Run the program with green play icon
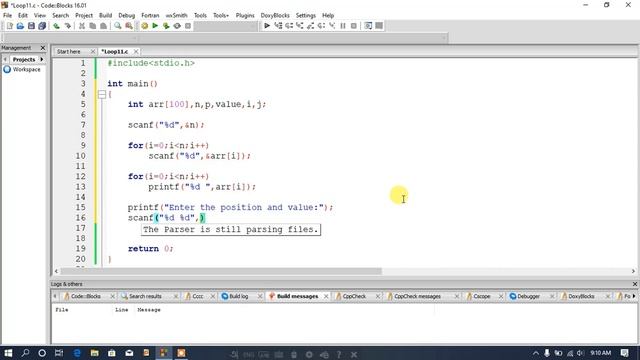This screenshot has width=640, height=360. click(x=155, y=26)
